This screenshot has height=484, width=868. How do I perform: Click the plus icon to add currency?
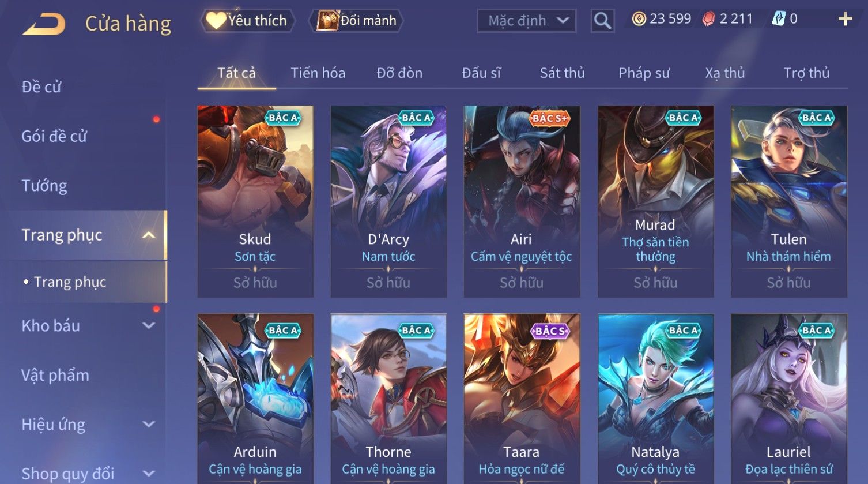pos(845,20)
